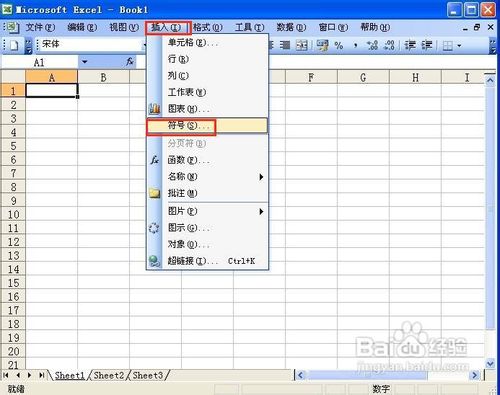Image resolution: width=500 pixels, height=395 pixels.
Task: Click vertical scrollbar down arrow
Action: (x=490, y=364)
